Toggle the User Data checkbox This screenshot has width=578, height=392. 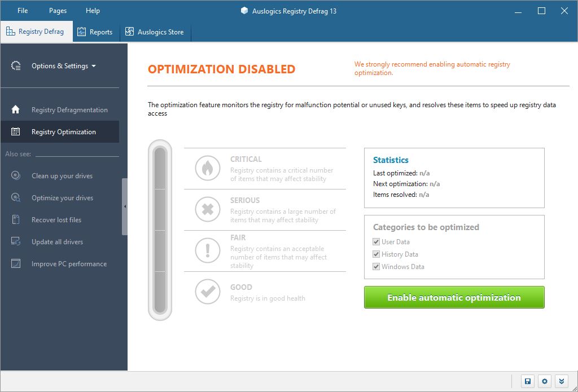[x=376, y=241]
